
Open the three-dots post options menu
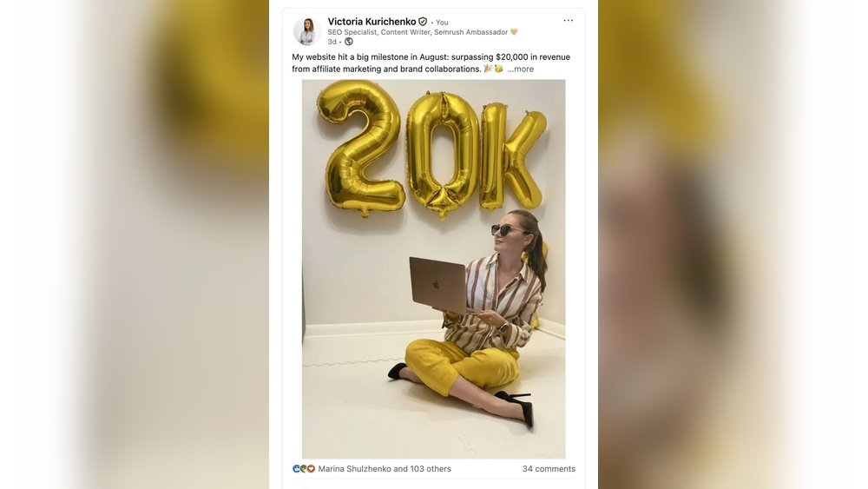[568, 21]
